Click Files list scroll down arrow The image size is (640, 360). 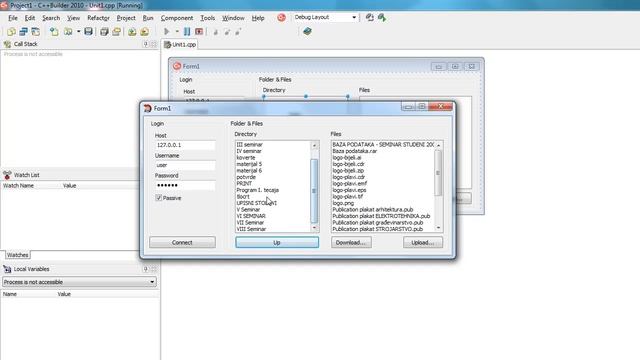click(438, 228)
